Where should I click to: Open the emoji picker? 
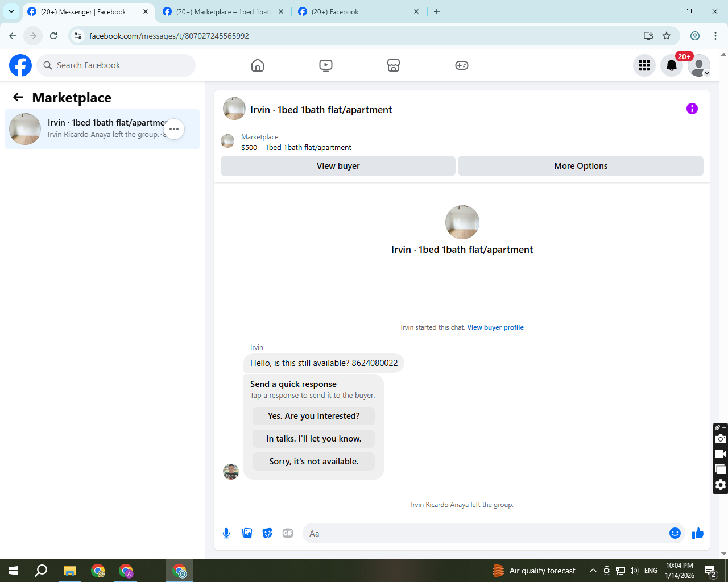(x=675, y=533)
